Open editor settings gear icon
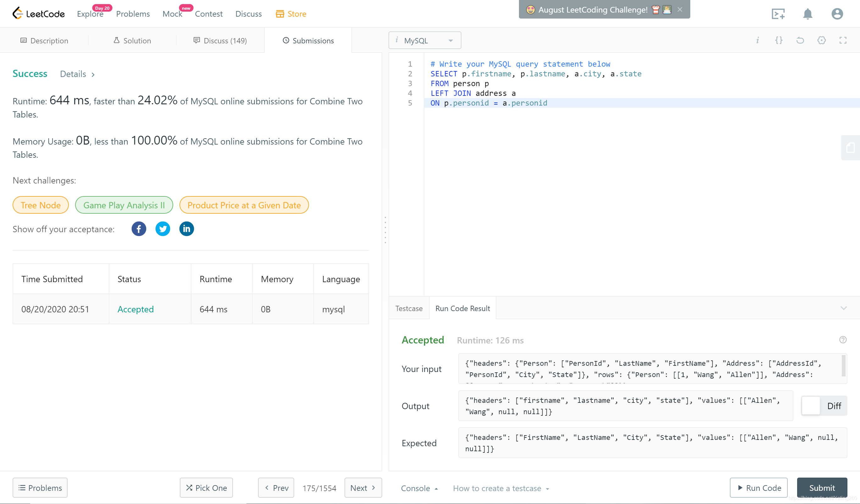The height and width of the screenshot is (504, 860). coord(821,40)
